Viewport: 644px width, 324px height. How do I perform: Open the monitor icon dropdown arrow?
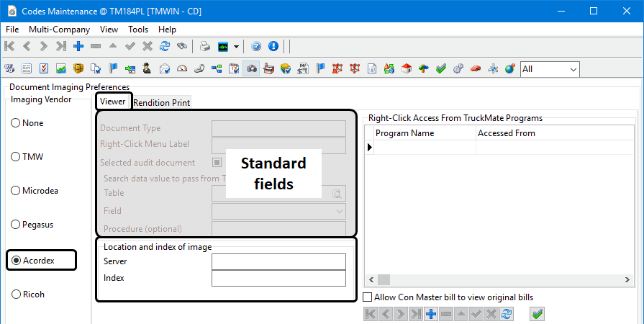236,47
